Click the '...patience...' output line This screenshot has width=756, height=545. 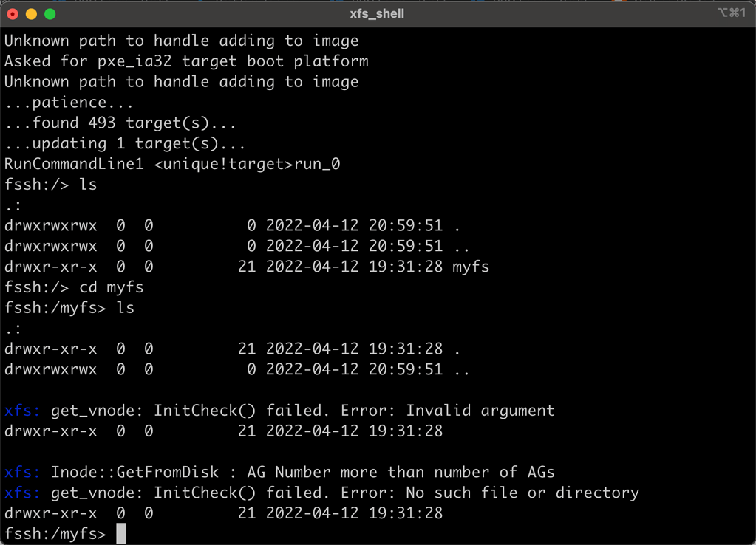69,103
